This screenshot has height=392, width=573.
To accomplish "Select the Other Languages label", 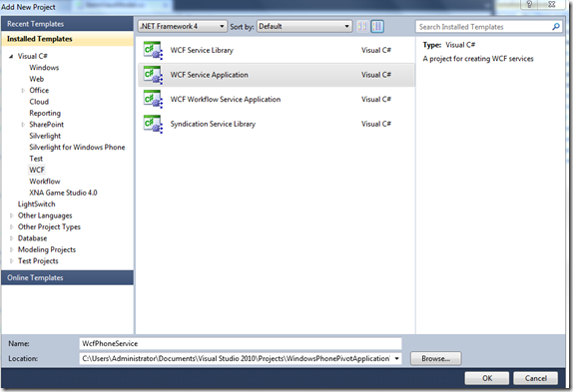I will coord(45,215).
